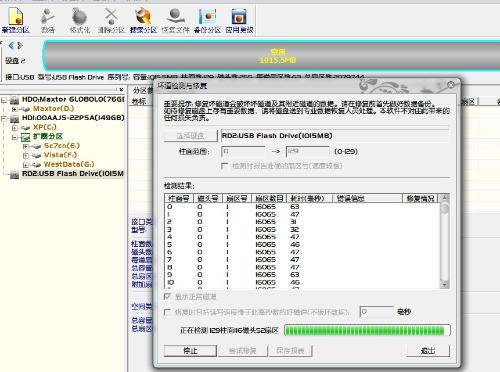Click the RD2:USB Flash Drive(1015MB) disk field

(x=335, y=136)
